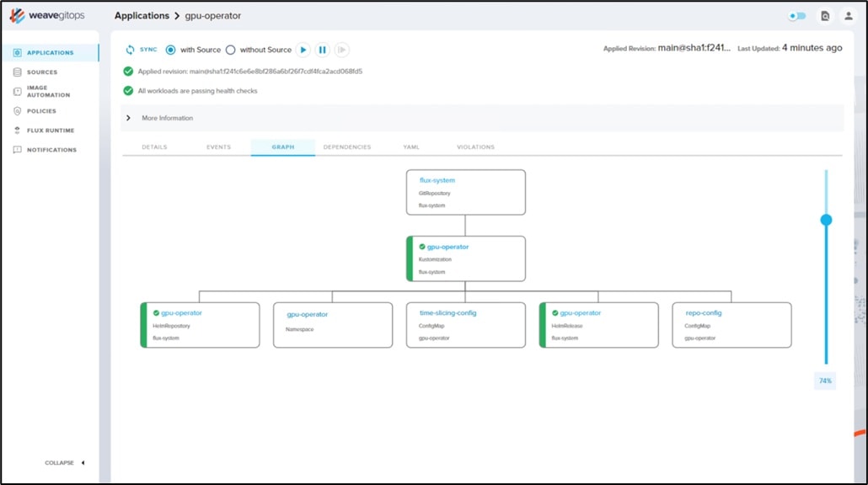Click the time-slicing-config ConfigMap node link
This screenshot has width=868, height=485.
click(447, 313)
